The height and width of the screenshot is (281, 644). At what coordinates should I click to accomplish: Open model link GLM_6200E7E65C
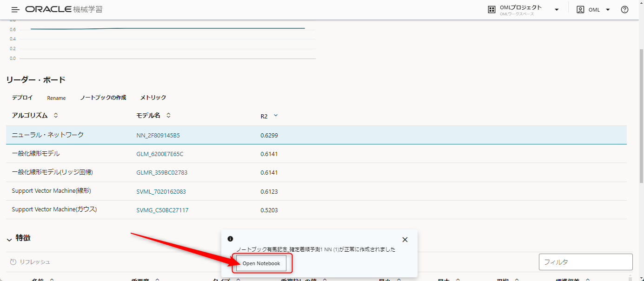point(160,154)
